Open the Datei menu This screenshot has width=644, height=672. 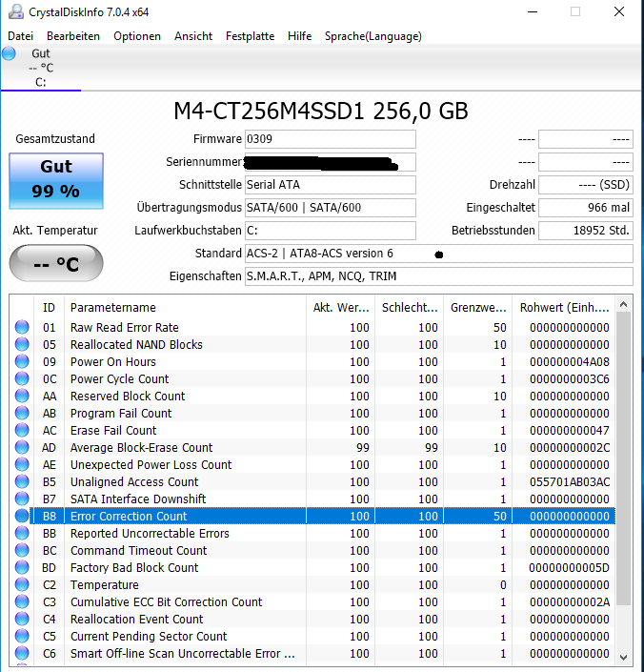tap(20, 36)
